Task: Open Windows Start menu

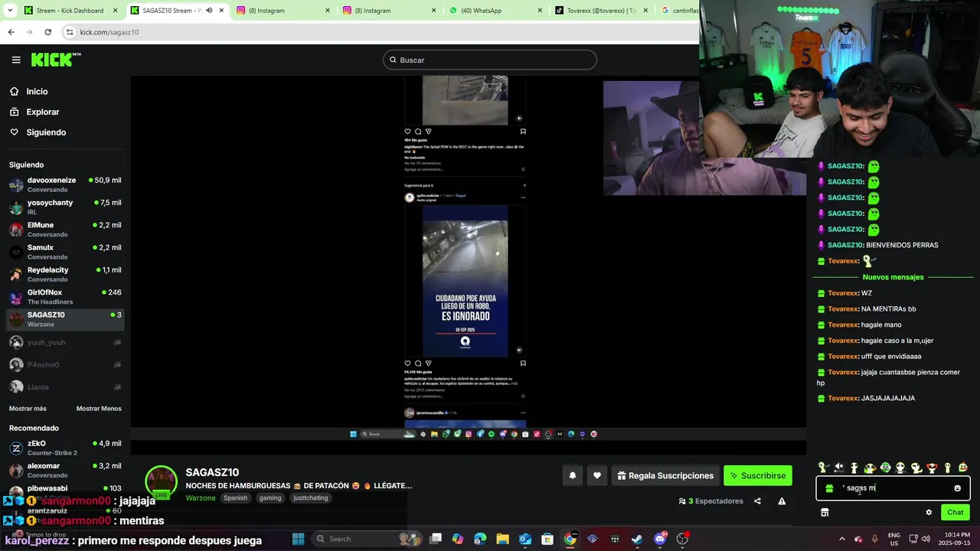Action: [298, 539]
